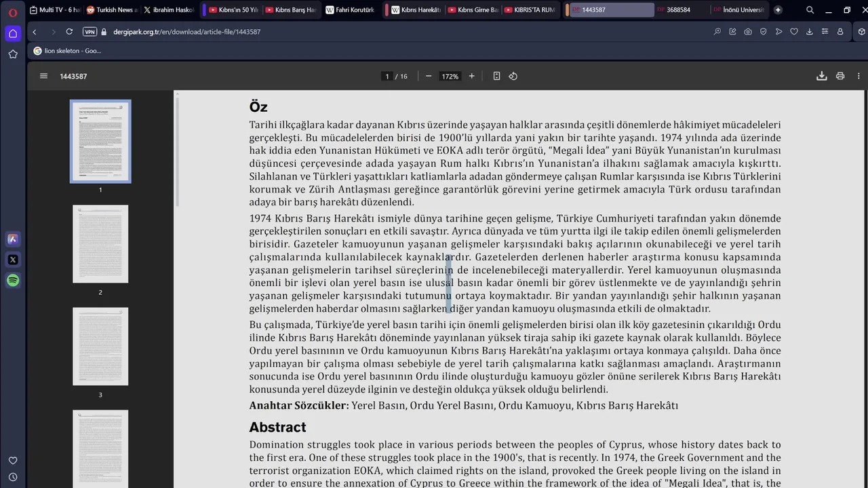Open the Opera start page home icon

tap(13, 33)
